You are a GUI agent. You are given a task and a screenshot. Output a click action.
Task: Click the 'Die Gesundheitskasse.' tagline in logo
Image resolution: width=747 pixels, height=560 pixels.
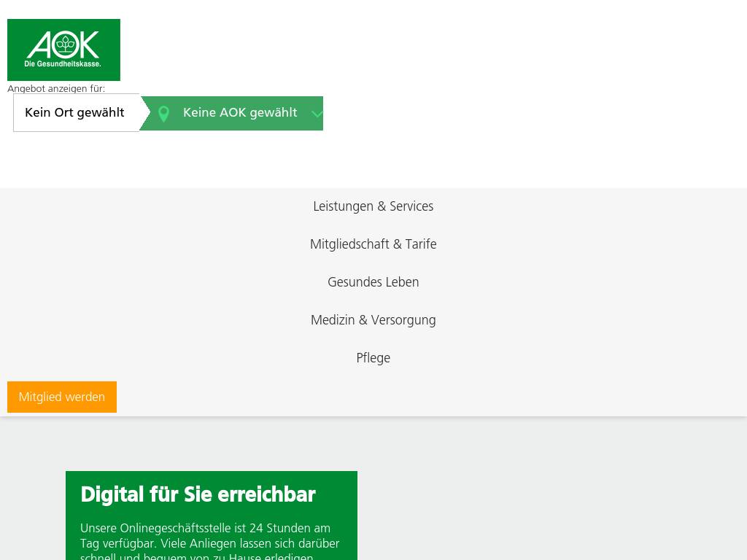(x=63, y=64)
